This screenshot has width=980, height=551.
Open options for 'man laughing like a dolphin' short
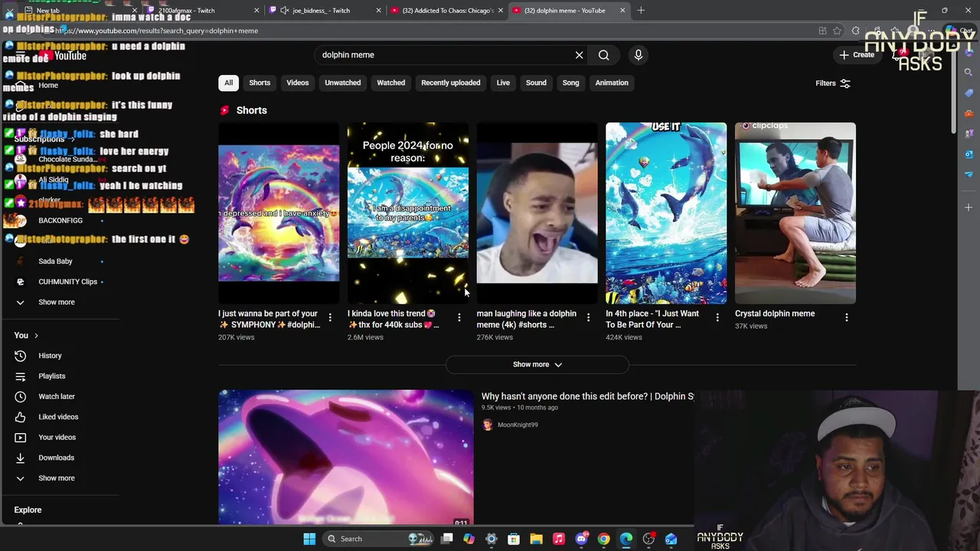coord(588,317)
